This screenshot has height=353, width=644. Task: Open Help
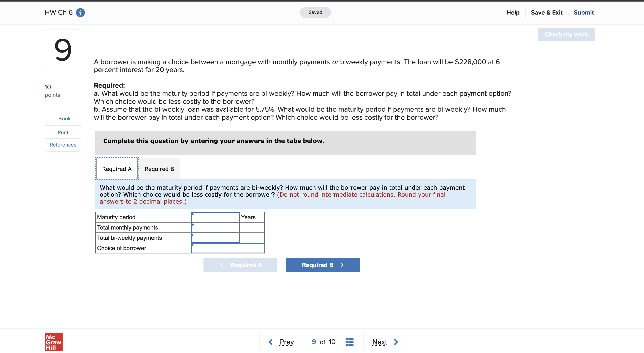[x=513, y=13]
